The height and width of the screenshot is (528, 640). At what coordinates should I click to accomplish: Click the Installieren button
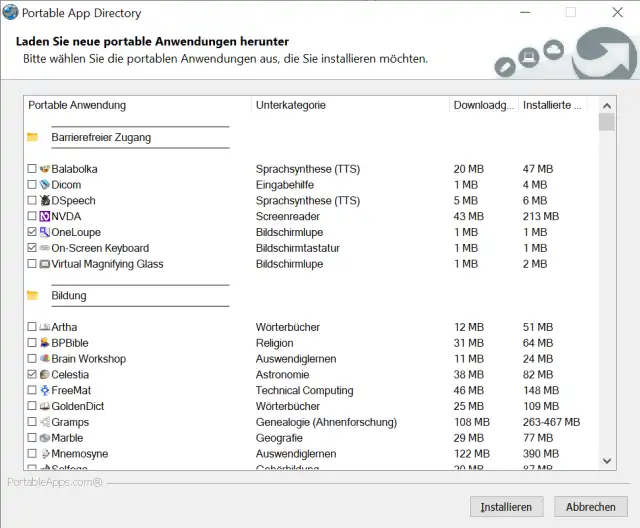tap(507, 506)
